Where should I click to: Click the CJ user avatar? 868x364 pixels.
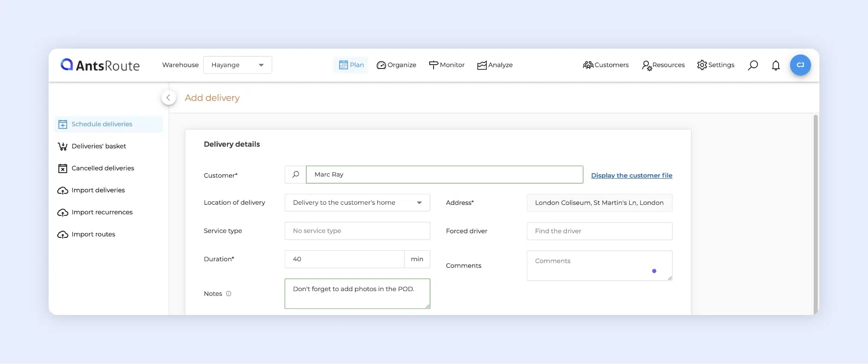(800, 65)
